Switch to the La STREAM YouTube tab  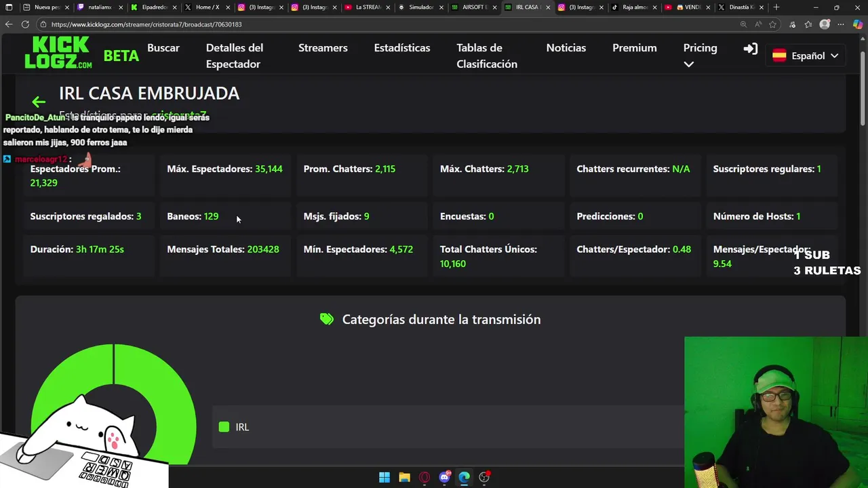(367, 7)
